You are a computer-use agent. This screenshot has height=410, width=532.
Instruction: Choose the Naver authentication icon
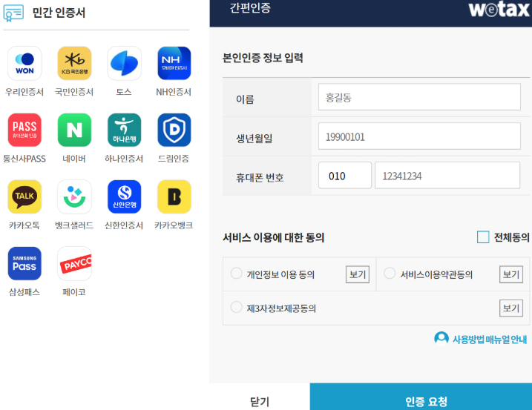click(x=74, y=130)
